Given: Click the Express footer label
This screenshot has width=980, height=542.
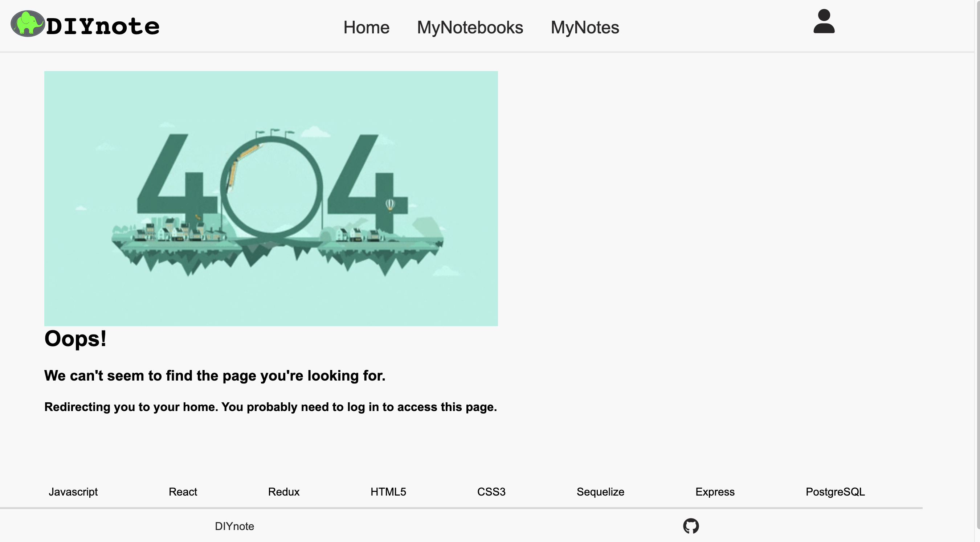Looking at the screenshot, I should click(x=715, y=492).
